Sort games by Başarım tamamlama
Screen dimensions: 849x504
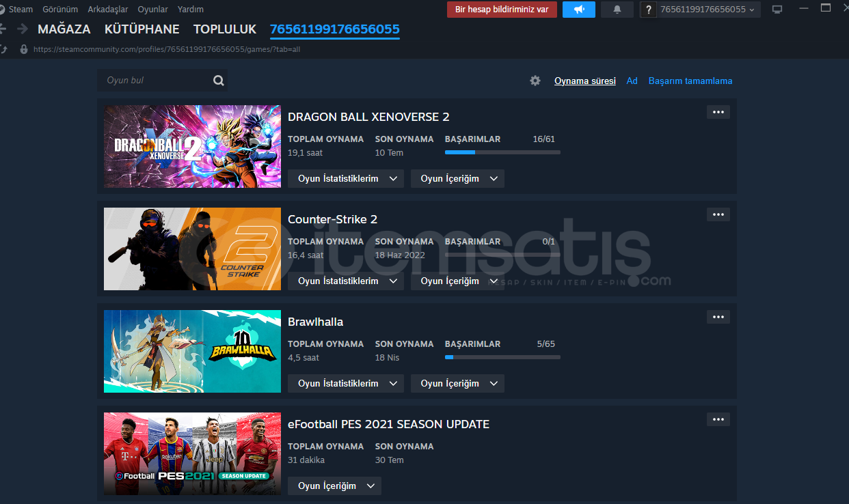coord(690,81)
